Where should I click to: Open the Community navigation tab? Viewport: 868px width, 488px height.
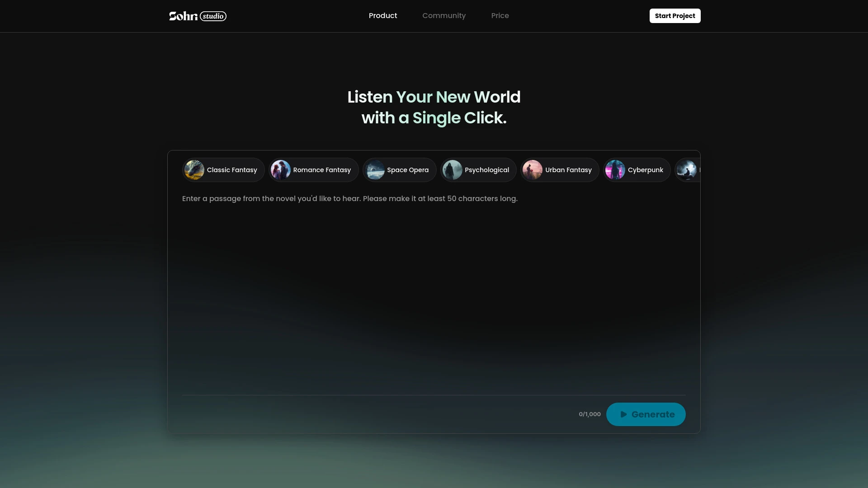pos(444,16)
